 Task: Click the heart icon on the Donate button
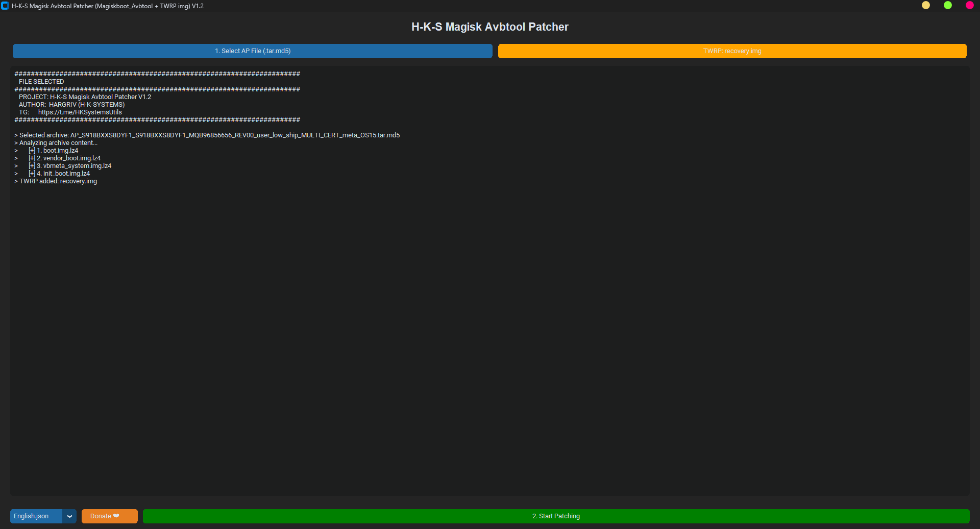(116, 516)
